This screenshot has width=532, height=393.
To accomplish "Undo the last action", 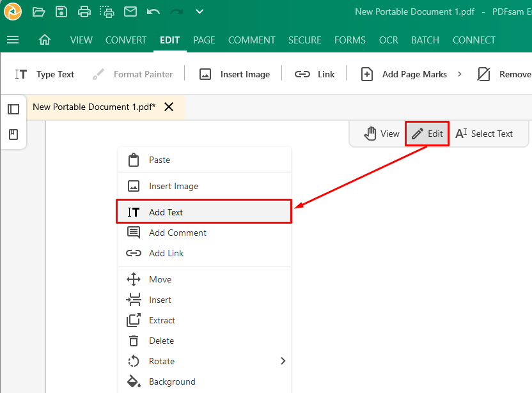I will (153, 12).
